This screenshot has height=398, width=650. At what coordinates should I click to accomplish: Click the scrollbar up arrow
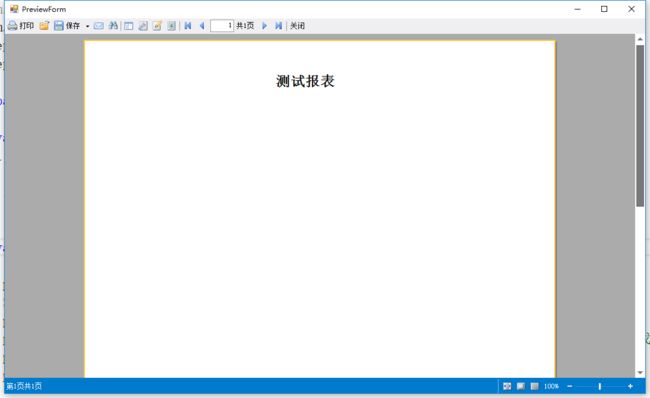(x=640, y=39)
